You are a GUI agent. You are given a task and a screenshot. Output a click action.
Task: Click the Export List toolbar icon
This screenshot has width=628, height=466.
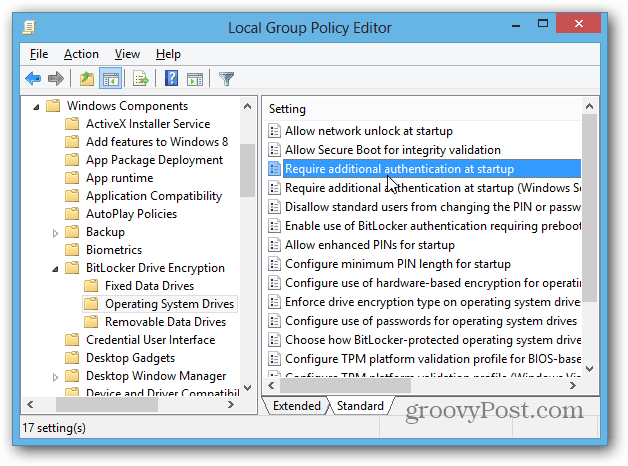pyautogui.click(x=141, y=78)
